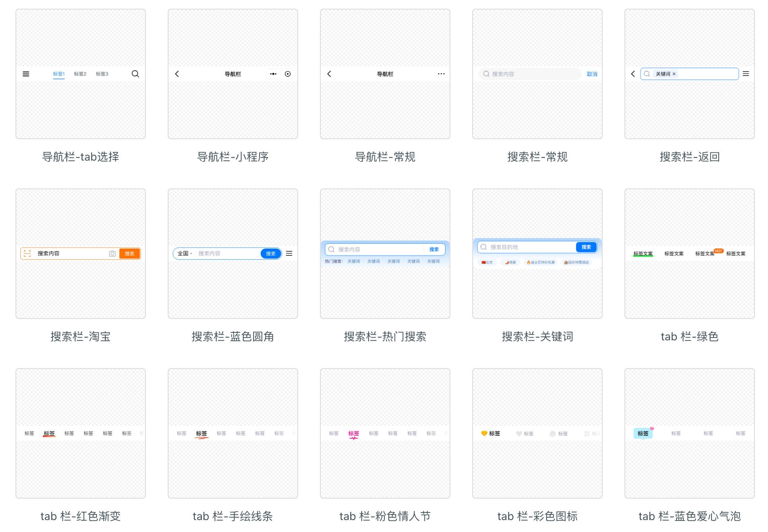768x532 pixels.
Task: Click the magnifier search icon in 导航栏-tab选择
Action: 135,74
